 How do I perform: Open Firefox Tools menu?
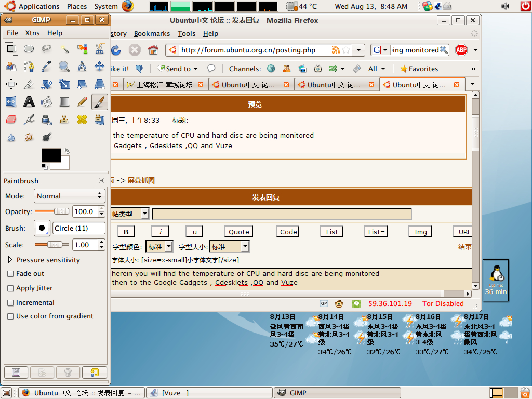[187, 34]
